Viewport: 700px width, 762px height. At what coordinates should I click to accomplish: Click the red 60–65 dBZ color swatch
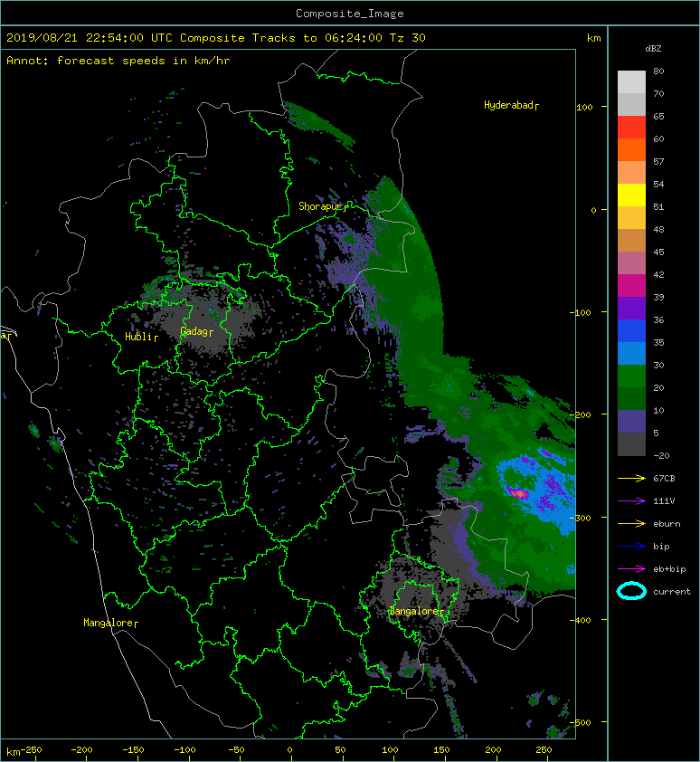[x=631, y=127]
